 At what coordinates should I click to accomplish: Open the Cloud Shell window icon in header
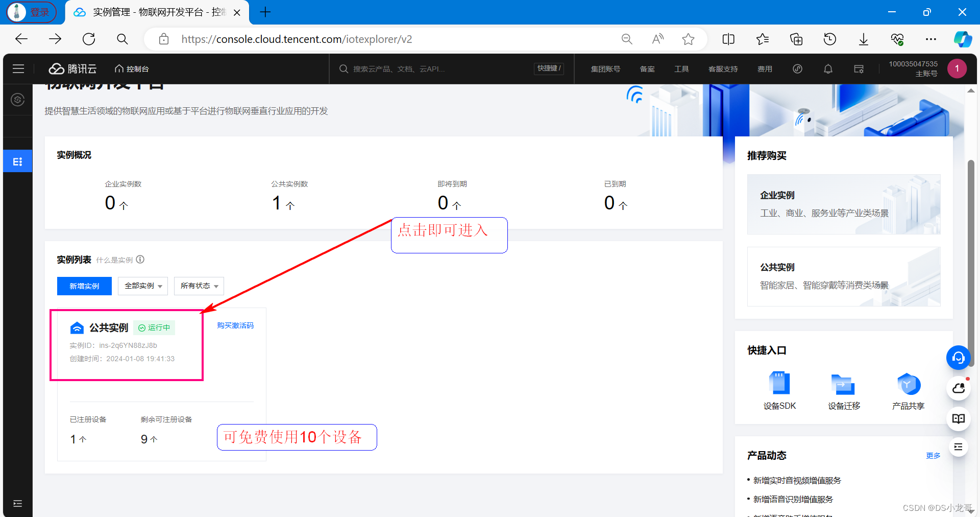click(x=859, y=68)
